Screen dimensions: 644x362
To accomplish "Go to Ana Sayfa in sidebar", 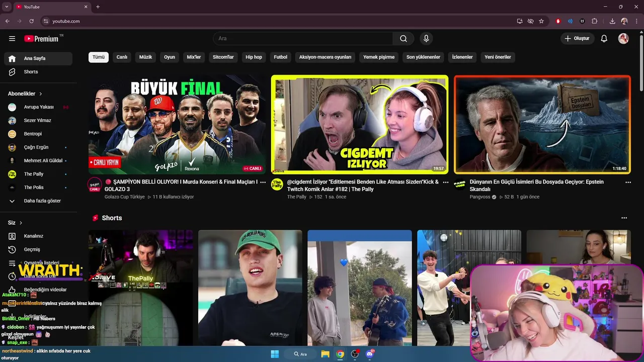I will click(x=38, y=58).
